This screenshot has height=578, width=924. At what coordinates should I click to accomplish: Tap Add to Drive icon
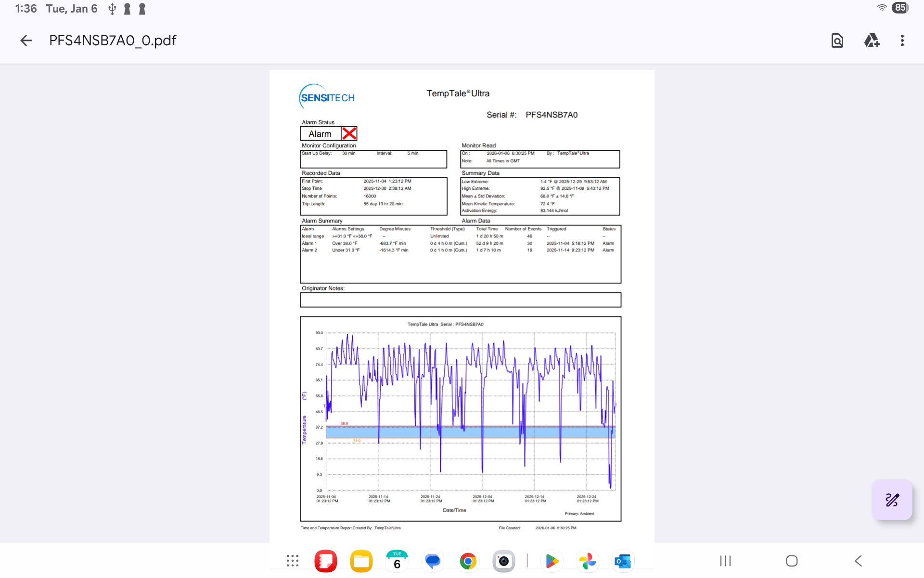click(872, 40)
